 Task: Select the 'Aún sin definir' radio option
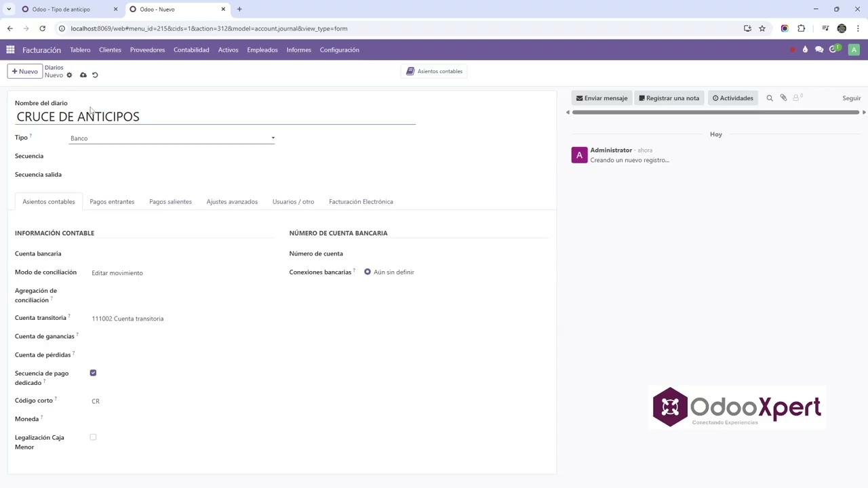pyautogui.click(x=368, y=272)
